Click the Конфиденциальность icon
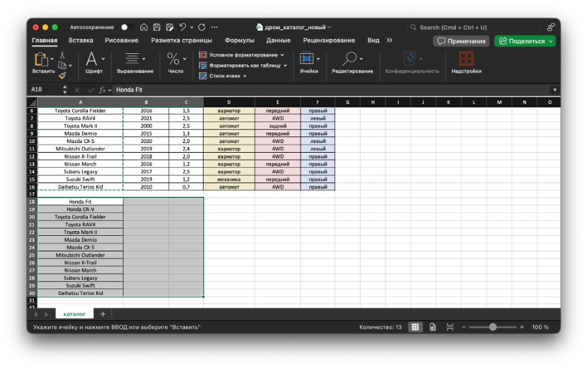588x369 pixels. click(x=410, y=59)
